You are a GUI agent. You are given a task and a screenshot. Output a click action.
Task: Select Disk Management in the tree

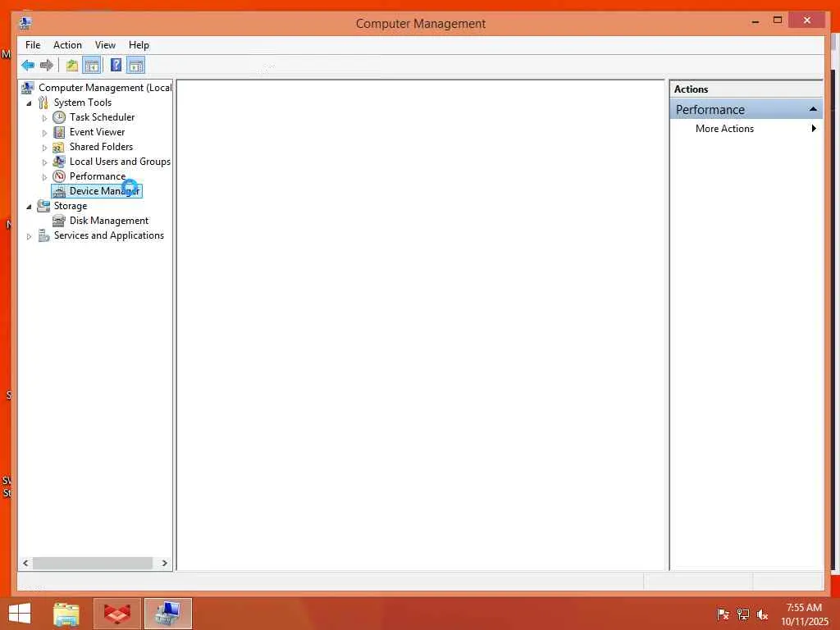(109, 221)
